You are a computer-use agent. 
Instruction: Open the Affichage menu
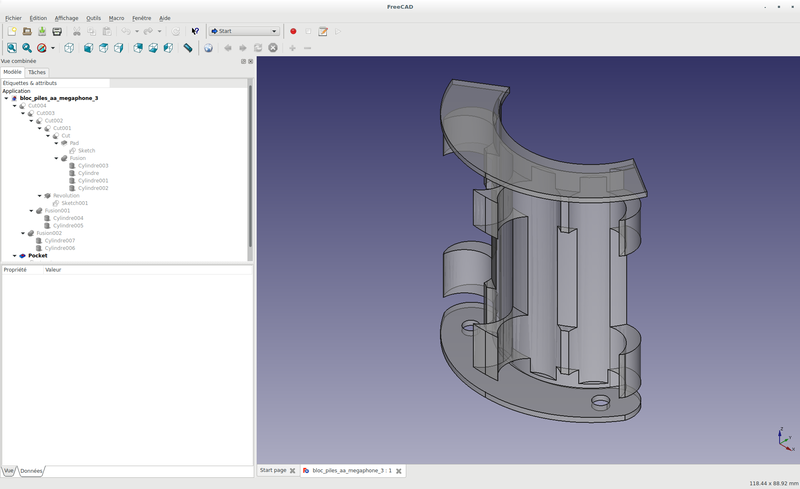click(66, 18)
